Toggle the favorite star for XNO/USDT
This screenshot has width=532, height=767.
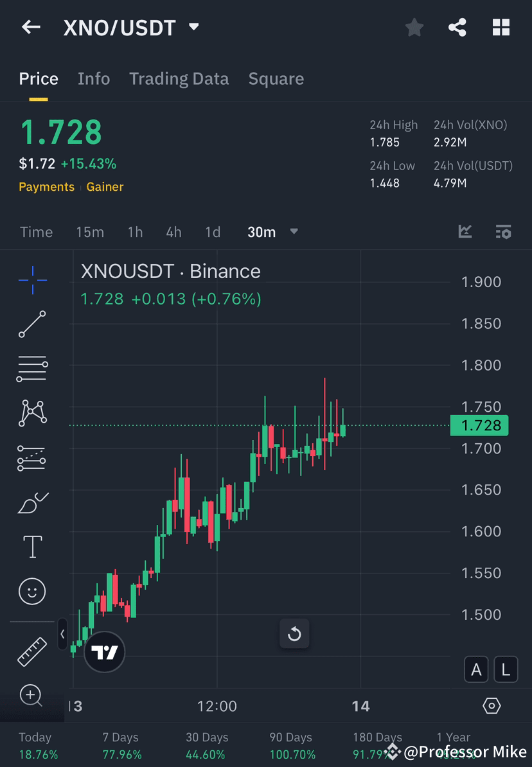414,27
